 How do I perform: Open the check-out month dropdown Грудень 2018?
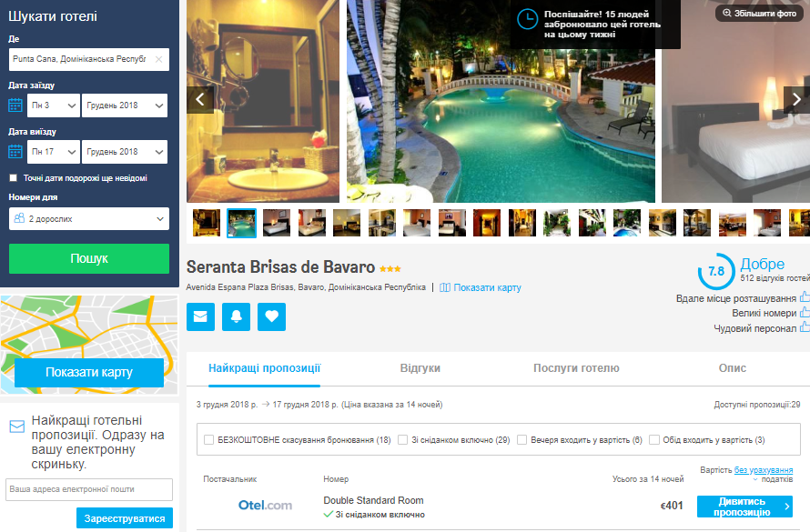point(125,152)
